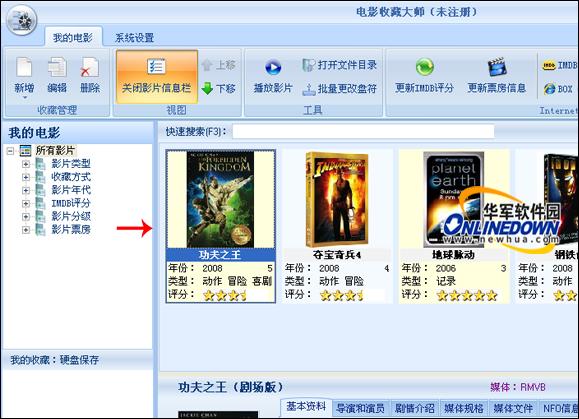Open the application orb menu button
The height and width of the screenshot is (419, 579).
22,20
